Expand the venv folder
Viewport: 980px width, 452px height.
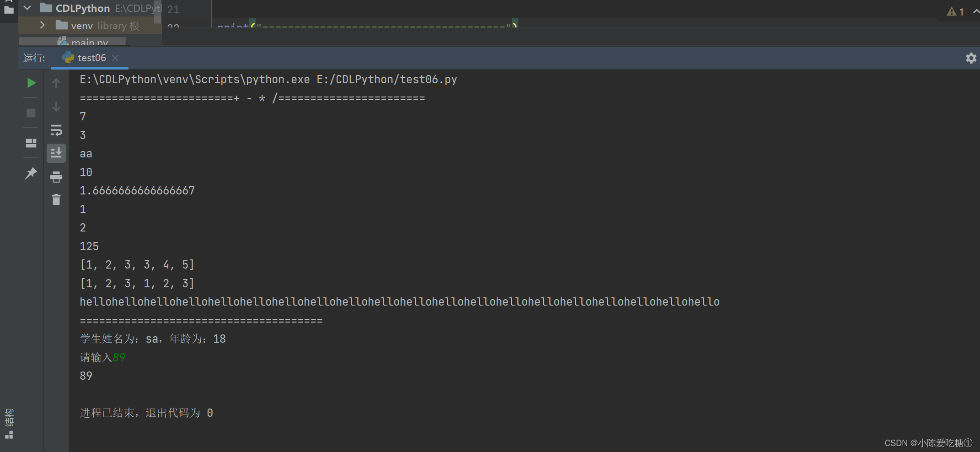coord(43,25)
